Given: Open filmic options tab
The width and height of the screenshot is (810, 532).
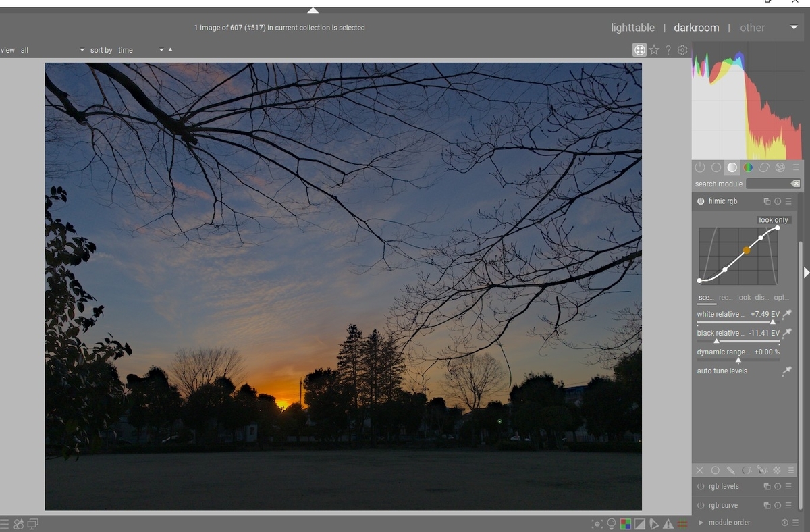Looking at the screenshot, I should click(781, 298).
